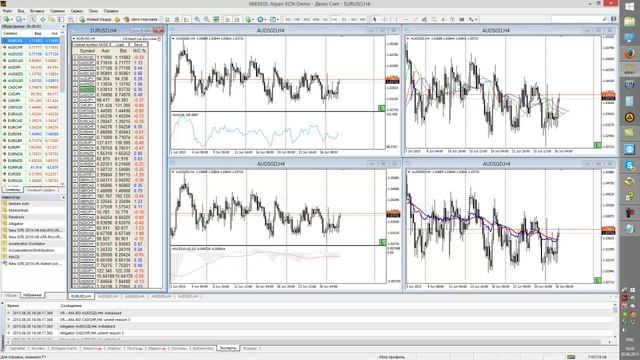Image resolution: width=640 pixels, height=360 pixels.
Task: Open the Strategy Tester toolbar icon
Action: coord(71,19)
